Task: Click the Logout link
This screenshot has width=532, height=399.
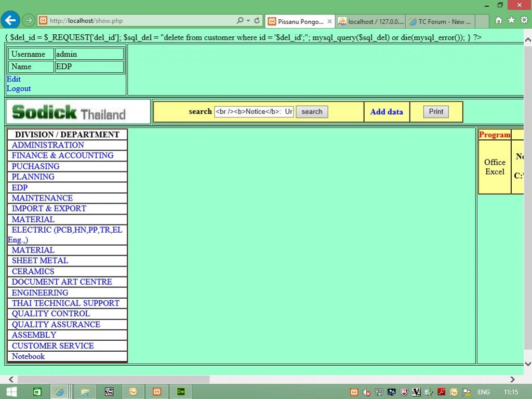Action: click(x=19, y=88)
